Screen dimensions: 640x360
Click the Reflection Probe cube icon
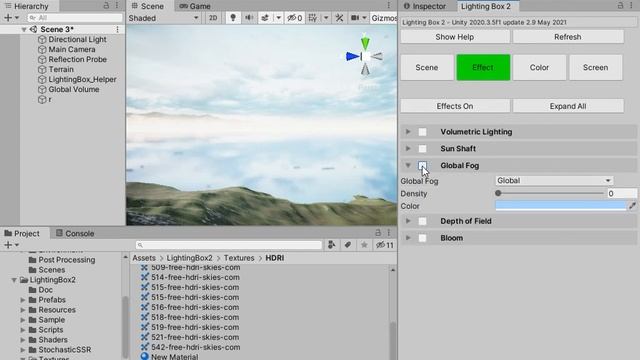click(x=42, y=60)
